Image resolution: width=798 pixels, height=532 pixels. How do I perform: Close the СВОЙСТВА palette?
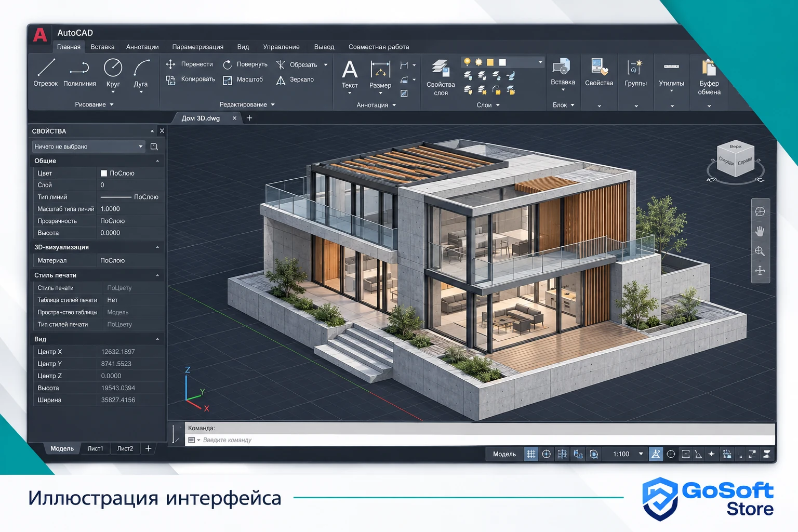pos(162,131)
